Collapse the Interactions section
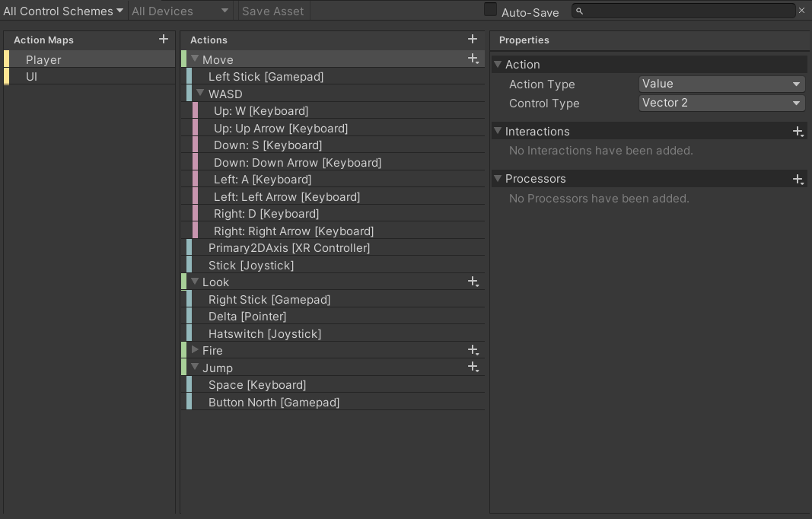This screenshot has height=519, width=812. [x=498, y=132]
